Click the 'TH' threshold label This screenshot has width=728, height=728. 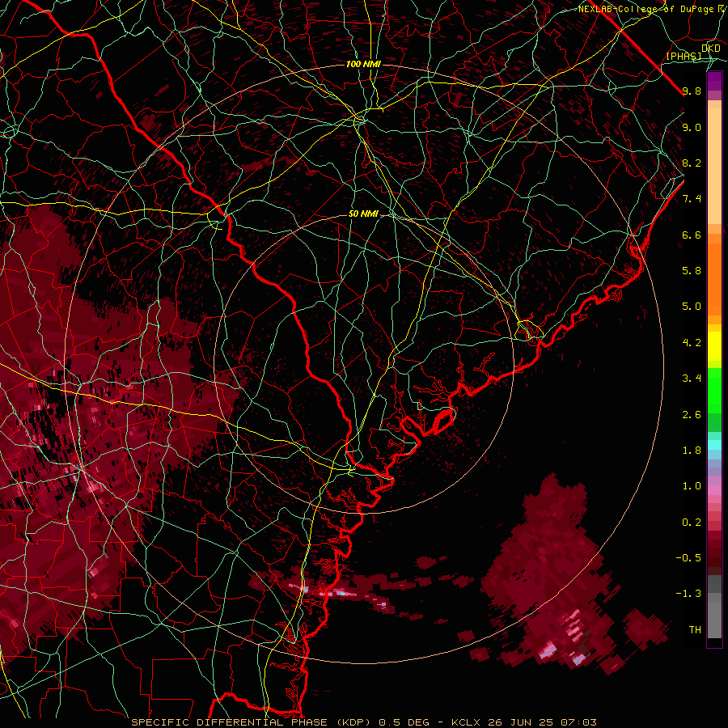[x=695, y=630]
